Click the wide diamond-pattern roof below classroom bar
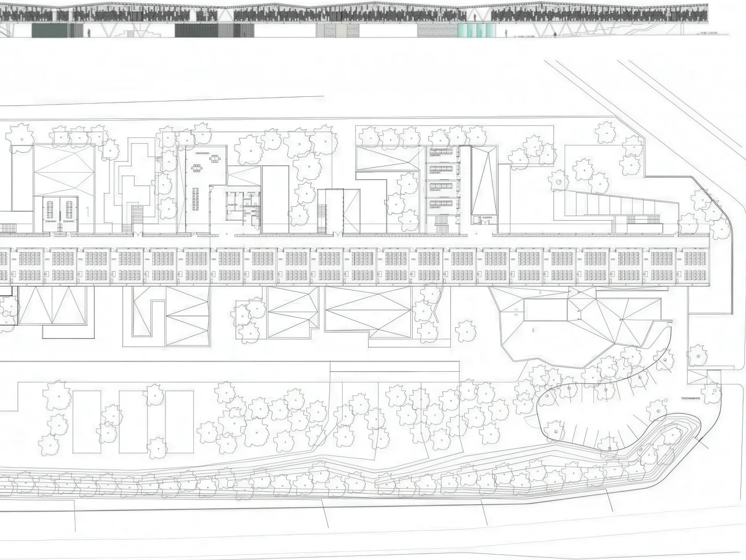The height and width of the screenshot is (560, 746). (368, 311)
